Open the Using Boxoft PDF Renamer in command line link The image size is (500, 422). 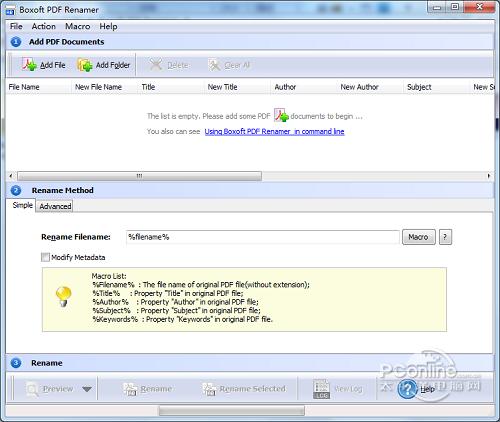(x=274, y=131)
